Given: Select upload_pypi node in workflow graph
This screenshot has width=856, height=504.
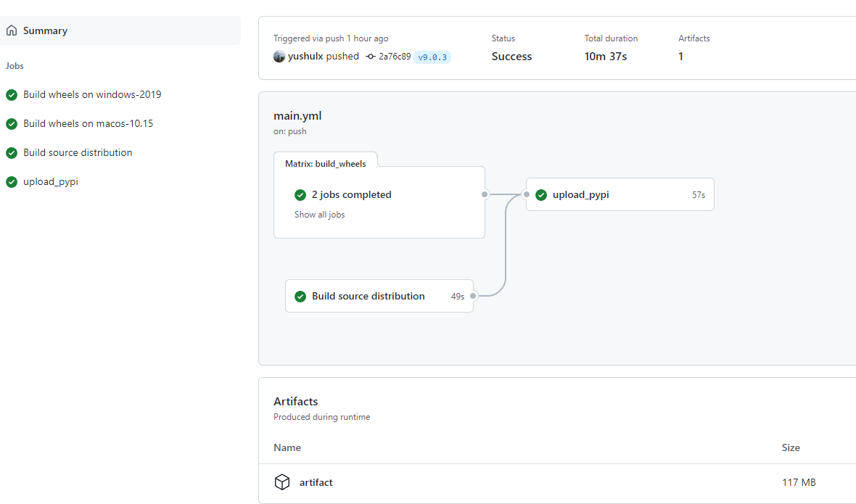Looking at the screenshot, I should pos(580,195).
